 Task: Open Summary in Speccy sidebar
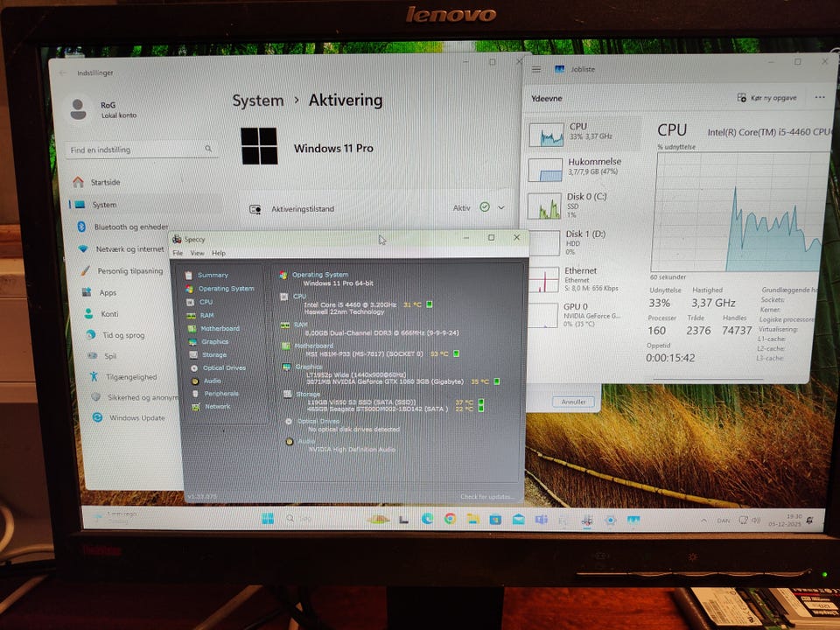212,275
